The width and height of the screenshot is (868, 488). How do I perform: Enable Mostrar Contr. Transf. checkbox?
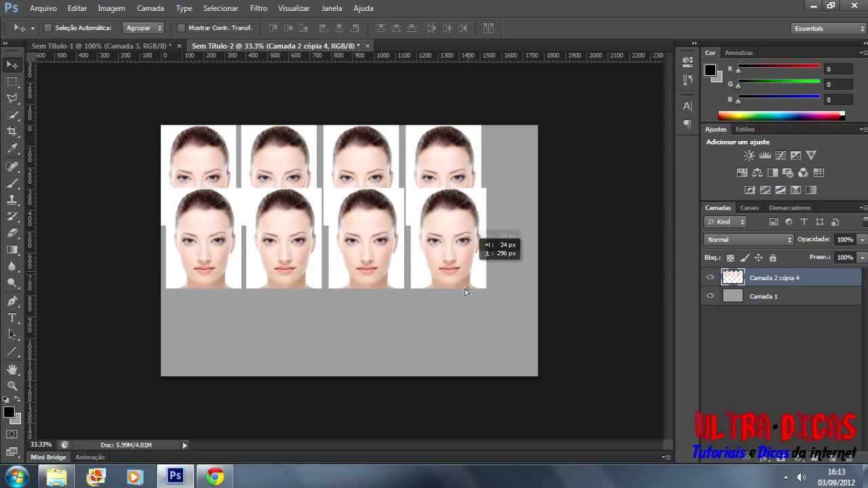pyautogui.click(x=181, y=28)
